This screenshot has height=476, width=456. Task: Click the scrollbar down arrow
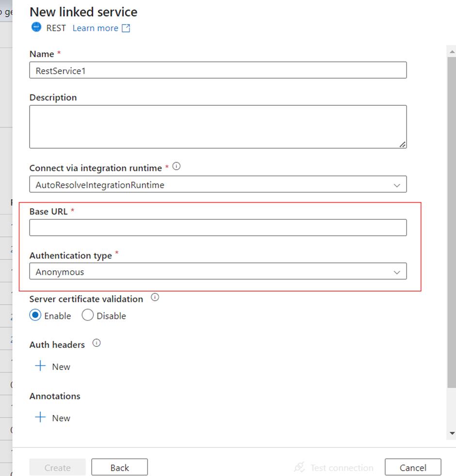pos(452,433)
